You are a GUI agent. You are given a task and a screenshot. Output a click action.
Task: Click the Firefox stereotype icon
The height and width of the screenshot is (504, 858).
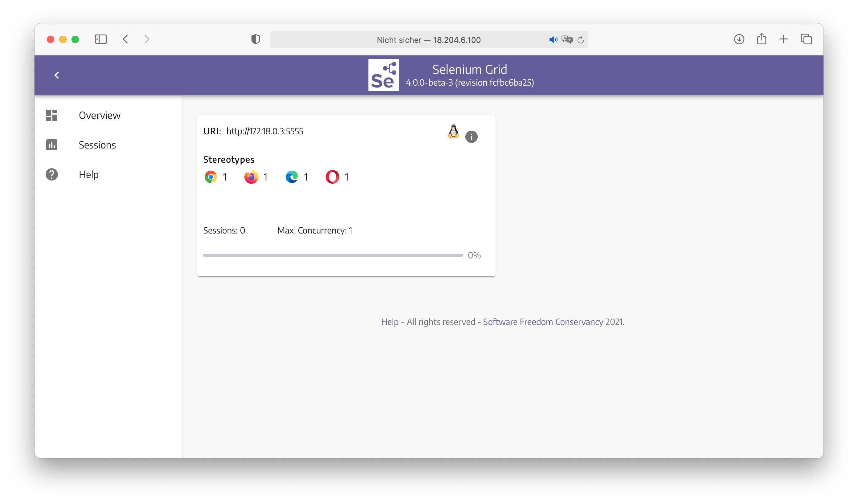click(251, 177)
